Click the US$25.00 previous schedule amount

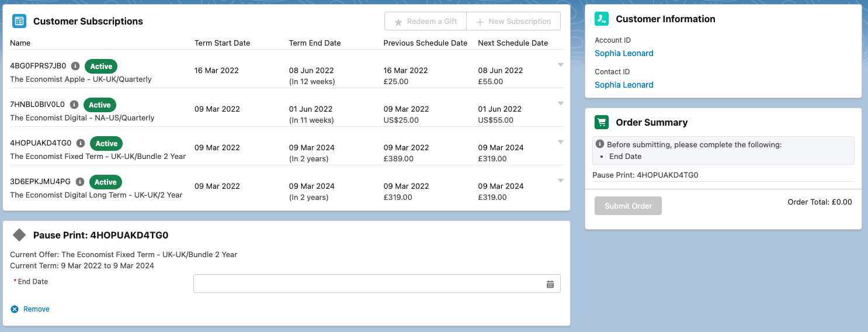pyautogui.click(x=401, y=120)
